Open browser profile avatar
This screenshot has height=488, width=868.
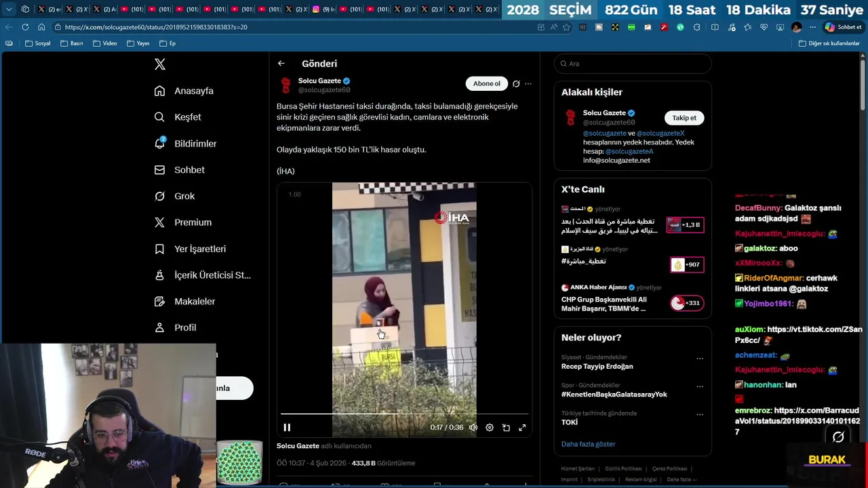tap(797, 27)
